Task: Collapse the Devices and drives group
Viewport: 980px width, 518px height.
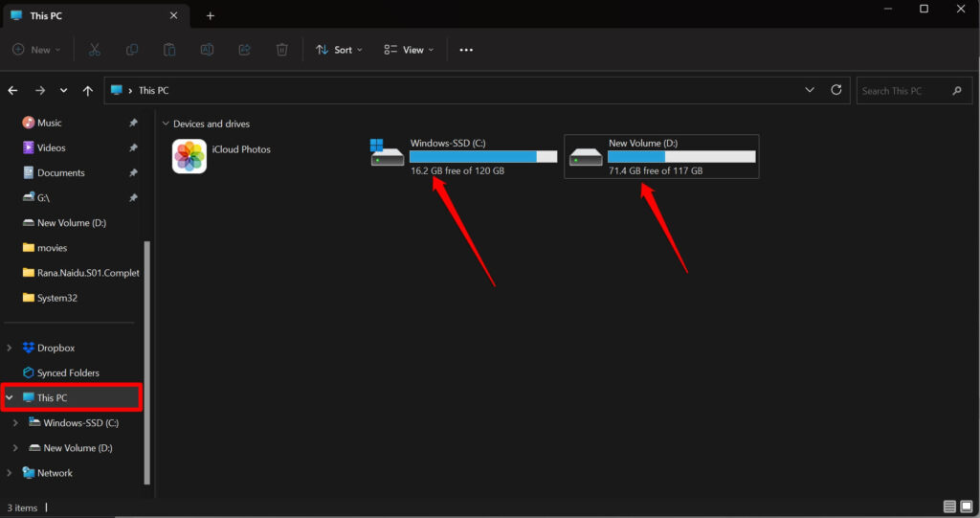Action: (166, 124)
